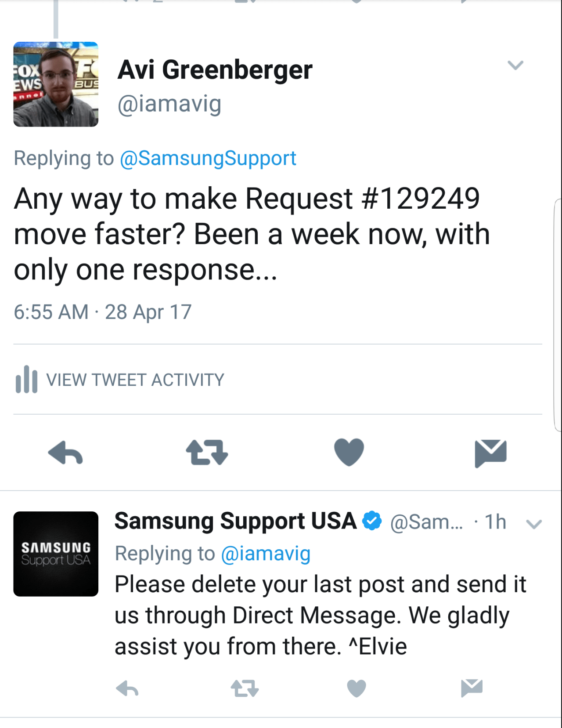Click the @iamavig handle under author name
562x728 pixels.
click(x=169, y=105)
